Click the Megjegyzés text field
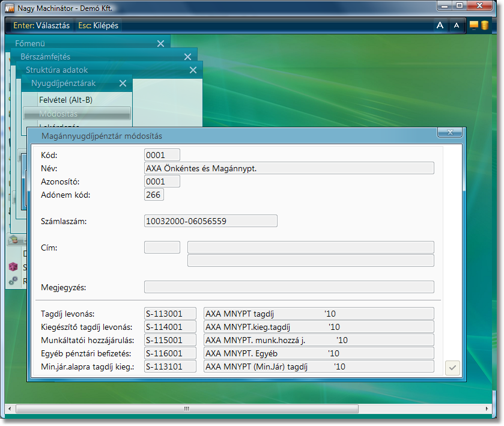 tap(289, 287)
